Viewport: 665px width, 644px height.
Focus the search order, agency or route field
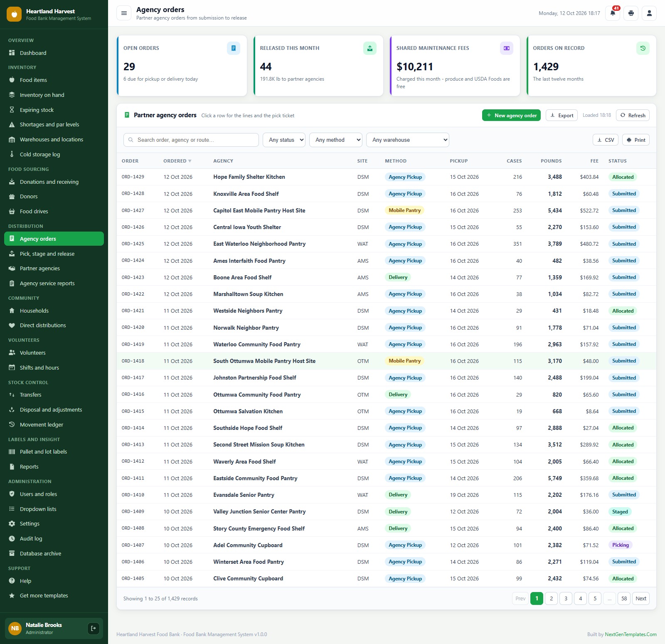coord(191,140)
